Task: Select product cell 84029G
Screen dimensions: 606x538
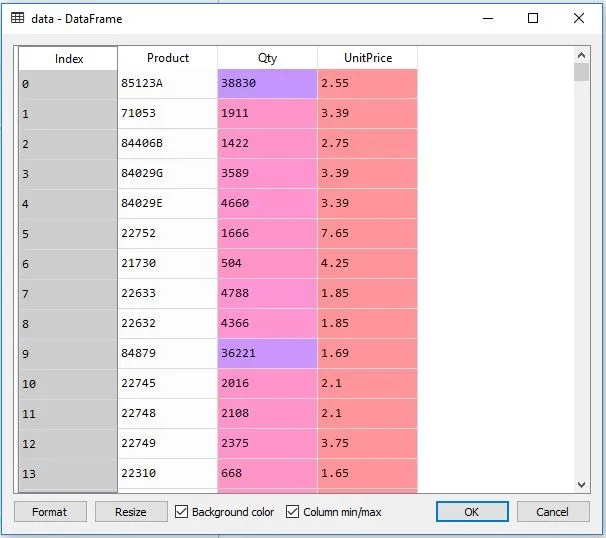Action: pos(168,174)
